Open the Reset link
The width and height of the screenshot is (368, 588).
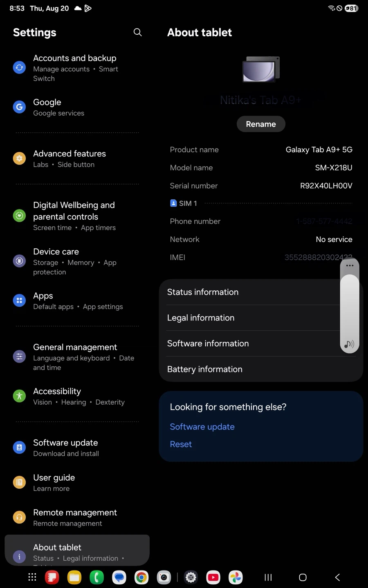[181, 444]
